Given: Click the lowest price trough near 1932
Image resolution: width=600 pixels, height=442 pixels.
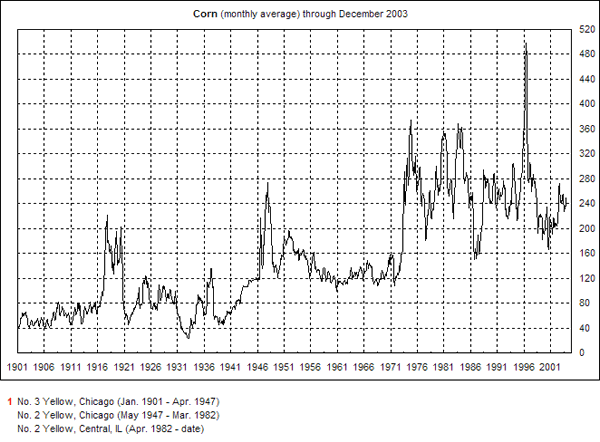Looking at the screenshot, I should (188, 338).
